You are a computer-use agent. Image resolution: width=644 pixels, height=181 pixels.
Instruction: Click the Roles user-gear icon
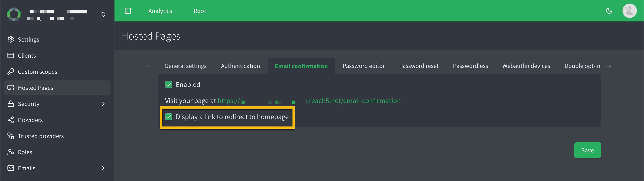point(11,152)
